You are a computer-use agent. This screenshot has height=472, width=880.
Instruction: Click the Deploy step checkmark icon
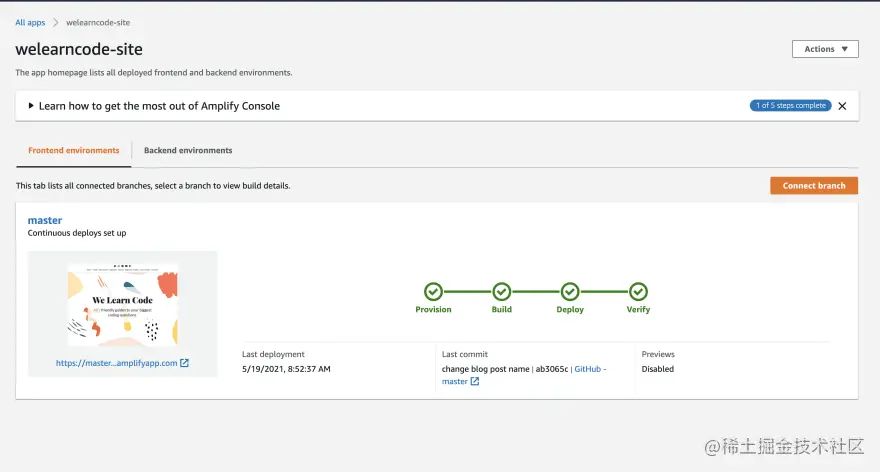(570, 292)
